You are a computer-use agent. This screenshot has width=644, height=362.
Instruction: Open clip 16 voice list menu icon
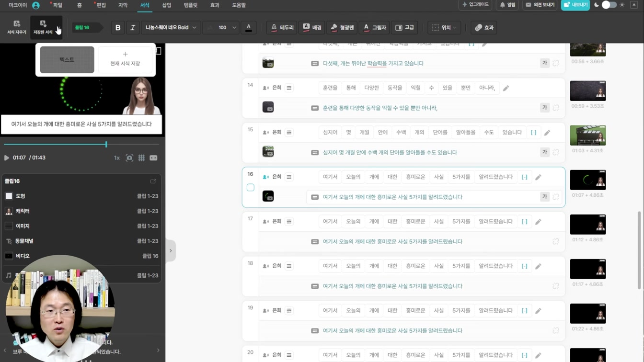289,177
